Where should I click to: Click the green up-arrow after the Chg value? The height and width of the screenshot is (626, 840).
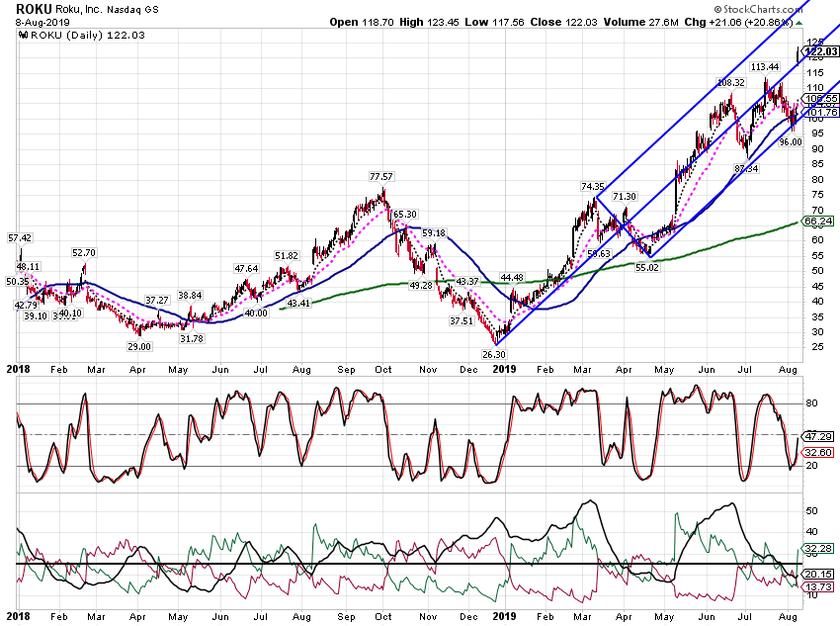(x=799, y=23)
